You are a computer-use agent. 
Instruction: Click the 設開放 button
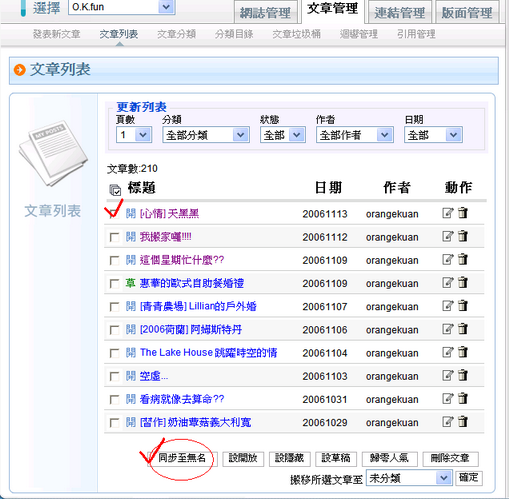coord(243,458)
